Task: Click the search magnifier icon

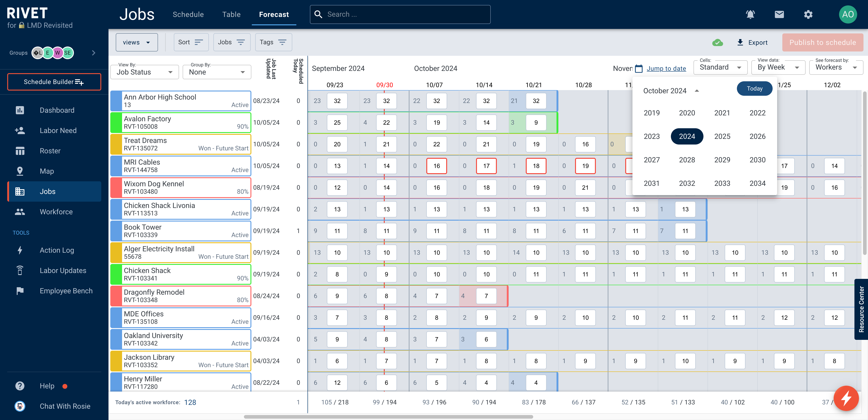Action: click(318, 14)
